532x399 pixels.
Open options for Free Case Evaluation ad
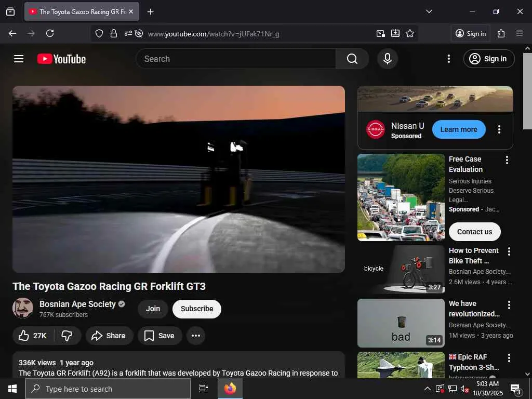(x=507, y=160)
